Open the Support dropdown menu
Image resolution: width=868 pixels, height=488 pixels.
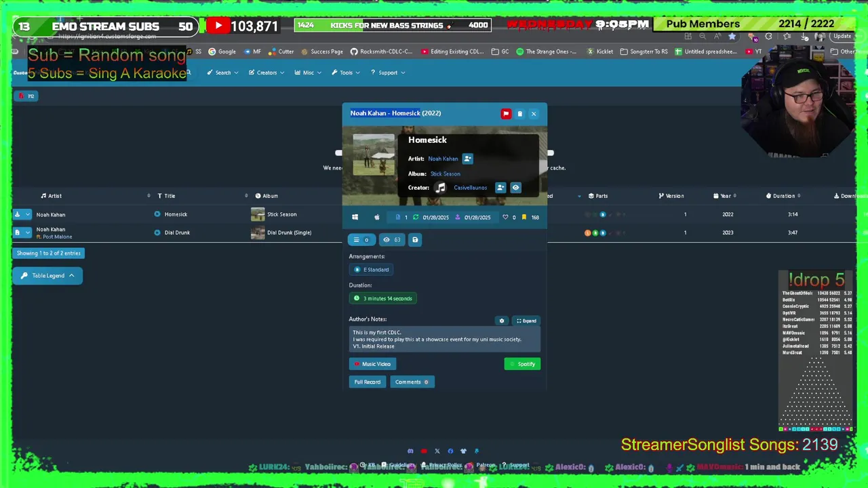pyautogui.click(x=388, y=73)
